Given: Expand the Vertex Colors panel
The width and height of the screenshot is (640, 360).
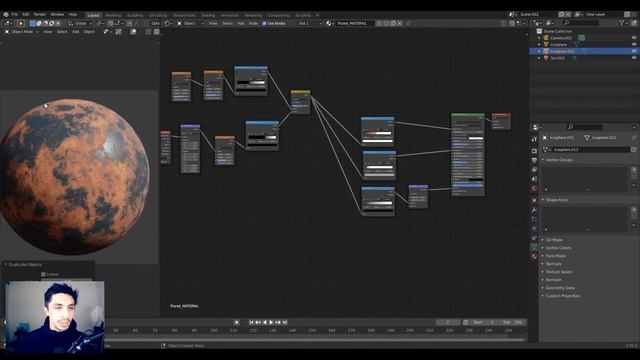Looking at the screenshot, I should click(558, 248).
